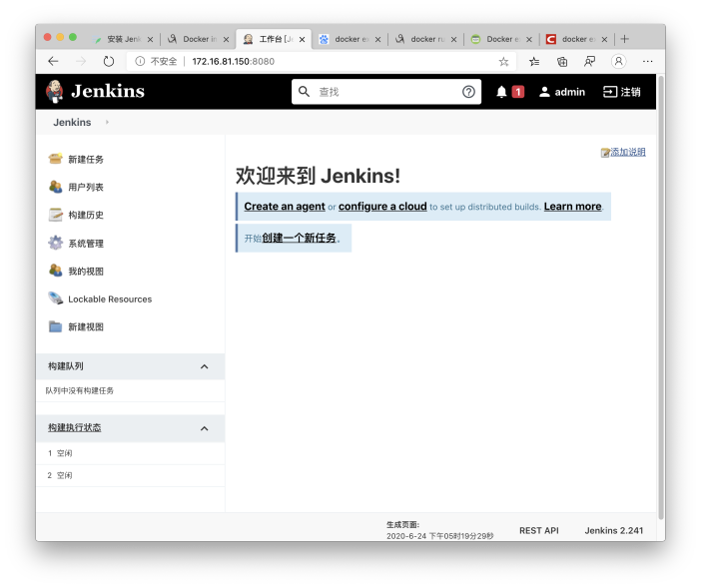Open the 系统管理 link
701x588 pixels.
coord(86,244)
